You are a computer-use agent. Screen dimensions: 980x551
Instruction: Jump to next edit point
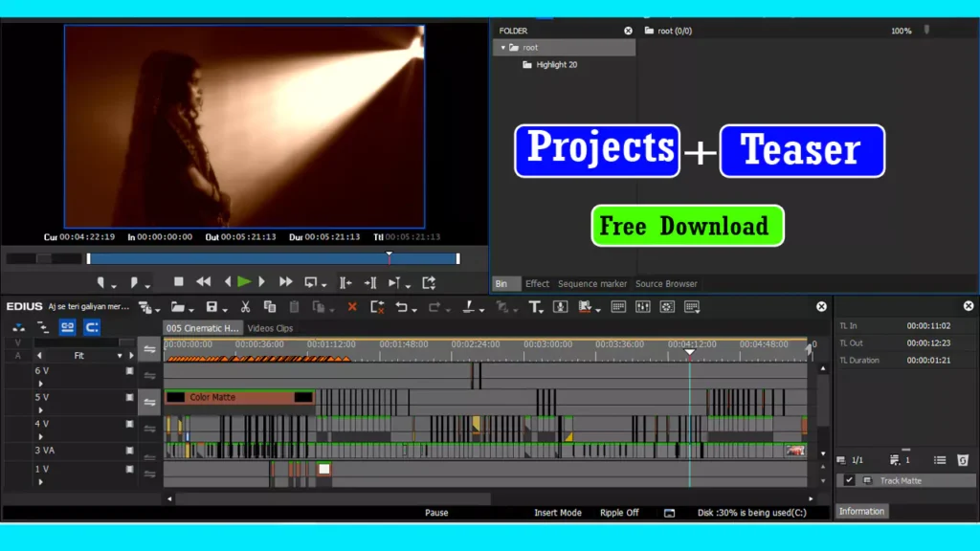[x=370, y=283]
